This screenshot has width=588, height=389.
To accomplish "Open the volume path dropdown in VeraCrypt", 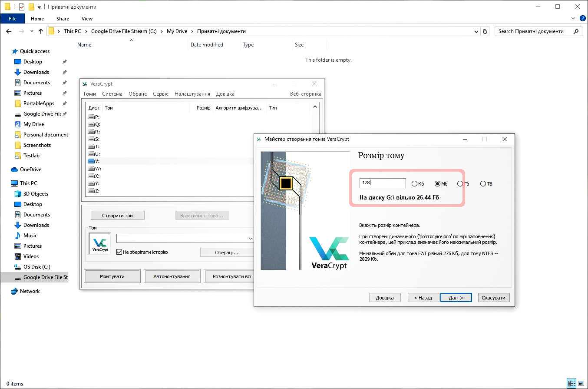I will click(x=250, y=239).
